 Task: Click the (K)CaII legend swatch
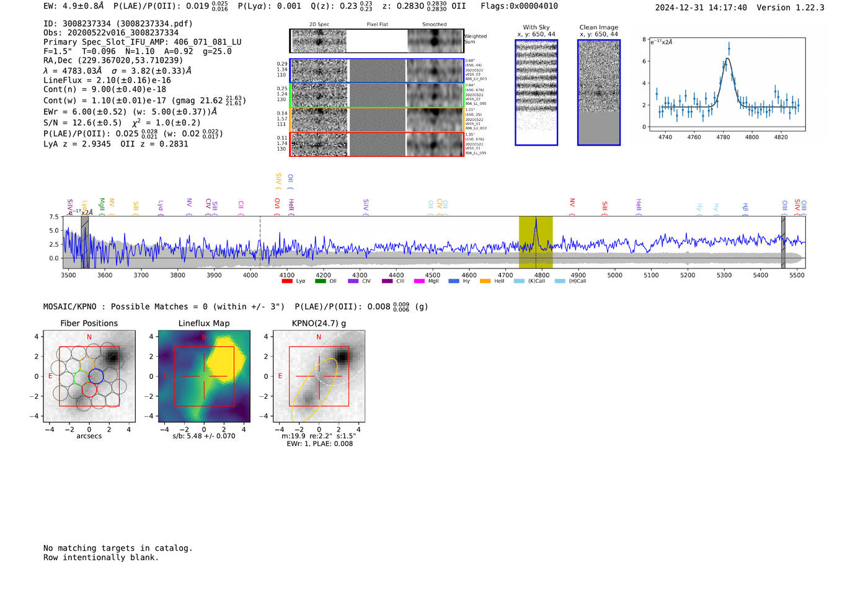[x=519, y=281]
